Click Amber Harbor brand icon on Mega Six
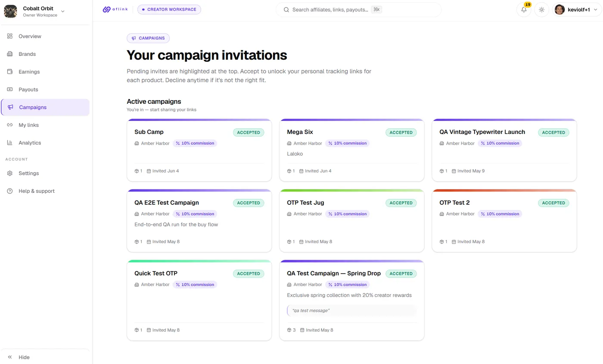Screen dimensions: 603x364 (289, 143)
